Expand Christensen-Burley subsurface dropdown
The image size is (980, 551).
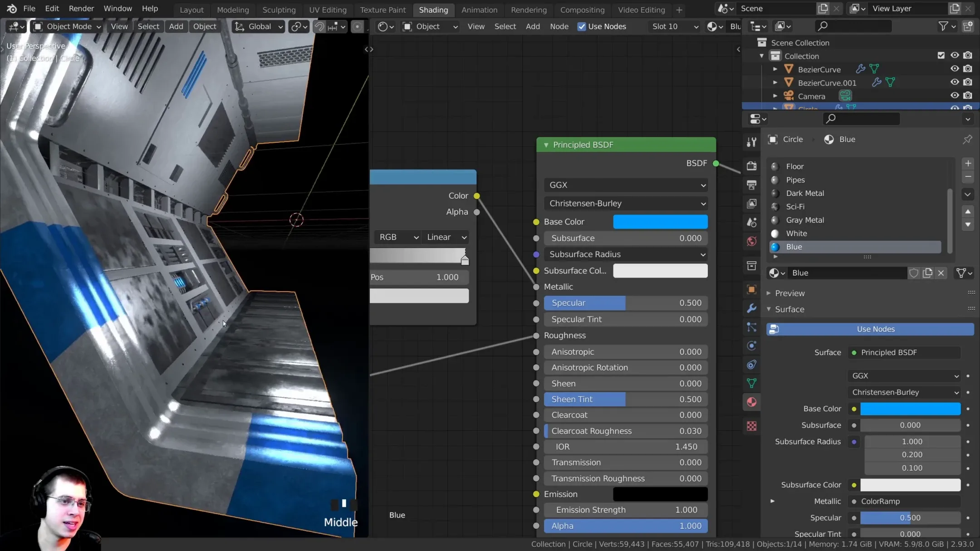click(x=627, y=203)
